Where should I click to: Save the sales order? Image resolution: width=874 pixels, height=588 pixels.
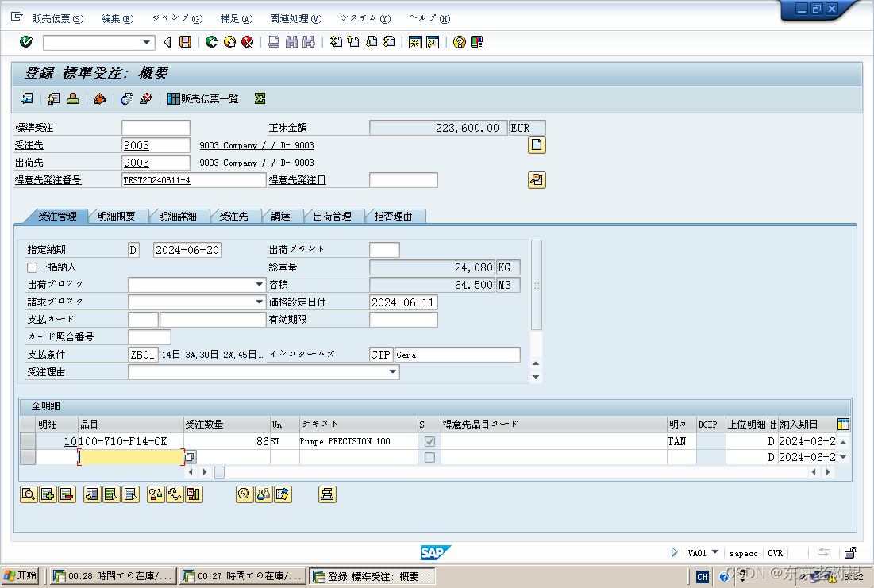[185, 42]
